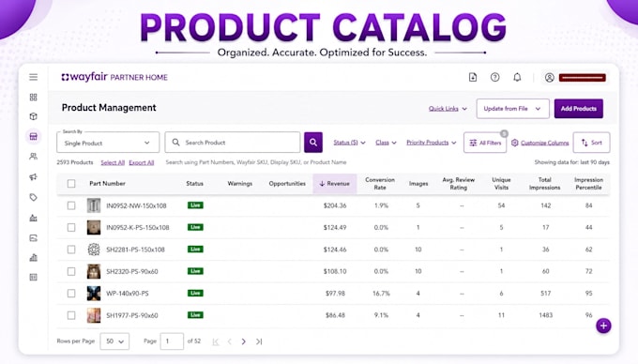Click the Unique Visits column header
This screenshot has width=638, height=364.
point(501,184)
